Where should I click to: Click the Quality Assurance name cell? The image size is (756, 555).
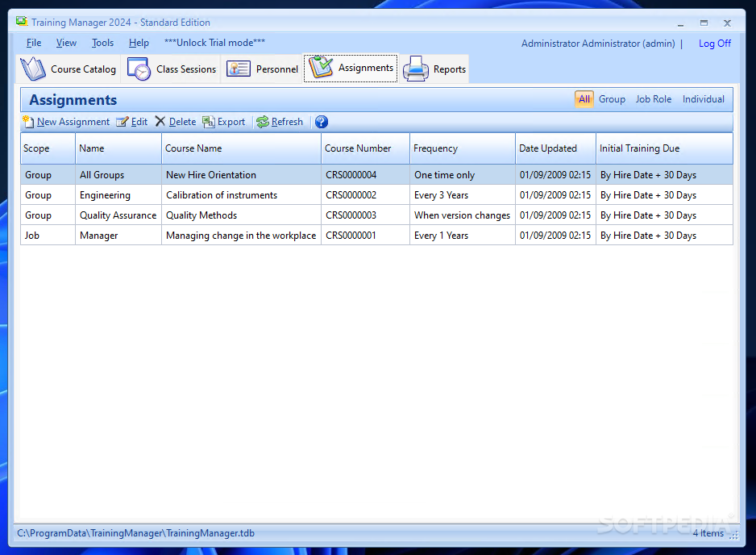click(x=118, y=215)
